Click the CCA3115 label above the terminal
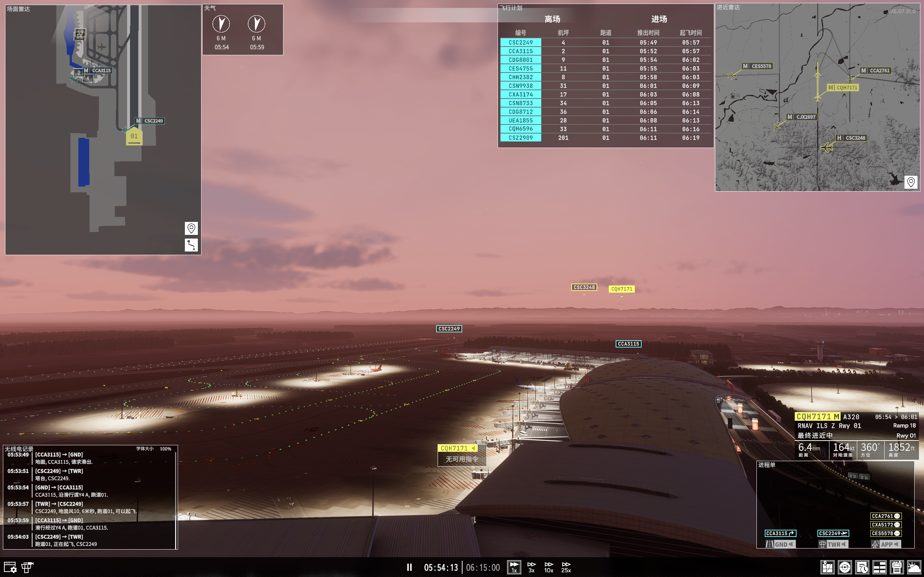This screenshot has height=577, width=924. click(x=629, y=344)
